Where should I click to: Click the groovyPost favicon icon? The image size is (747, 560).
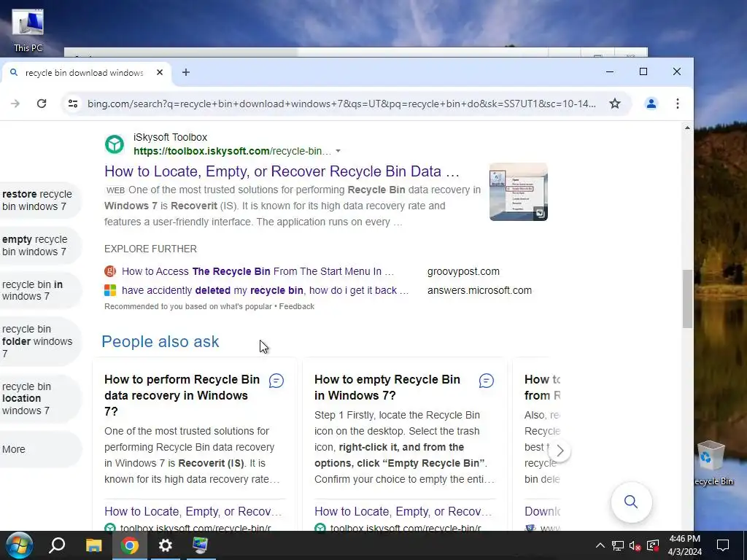[x=110, y=271]
